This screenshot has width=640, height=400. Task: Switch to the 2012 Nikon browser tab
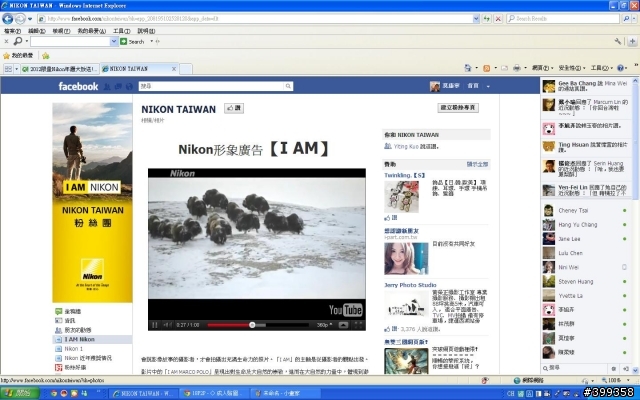60,69
